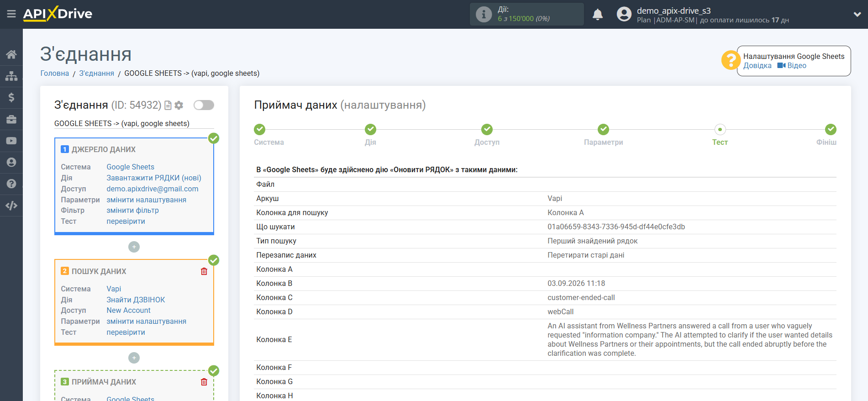Open the hamburger menu
The width and height of the screenshot is (868, 401).
pos(11,14)
